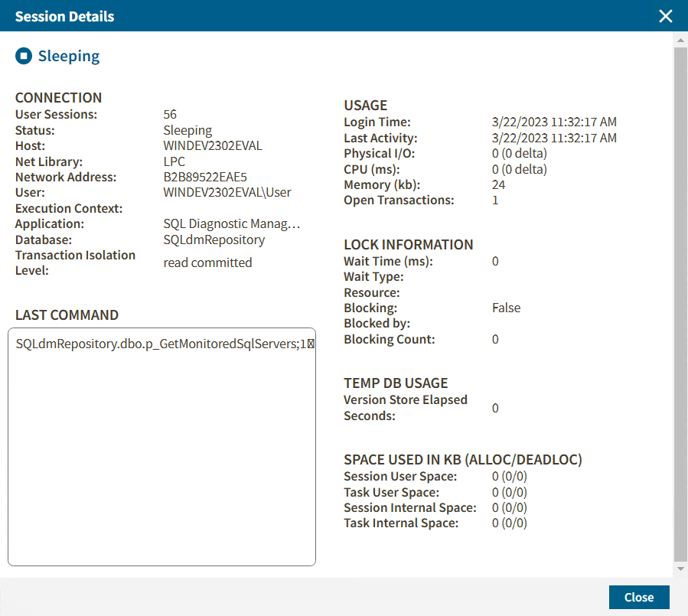Click the Status value Sleeping
The height and width of the screenshot is (616, 688).
click(x=187, y=130)
